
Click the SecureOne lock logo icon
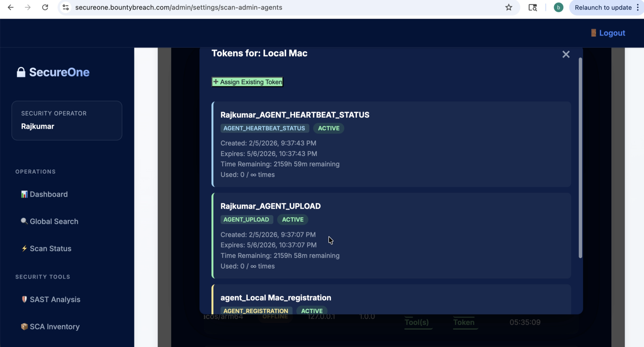(x=21, y=72)
